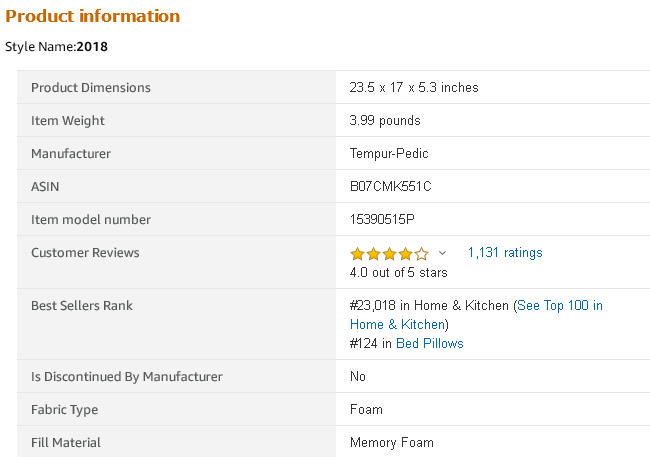Click the item model number 15390515P

(382, 219)
